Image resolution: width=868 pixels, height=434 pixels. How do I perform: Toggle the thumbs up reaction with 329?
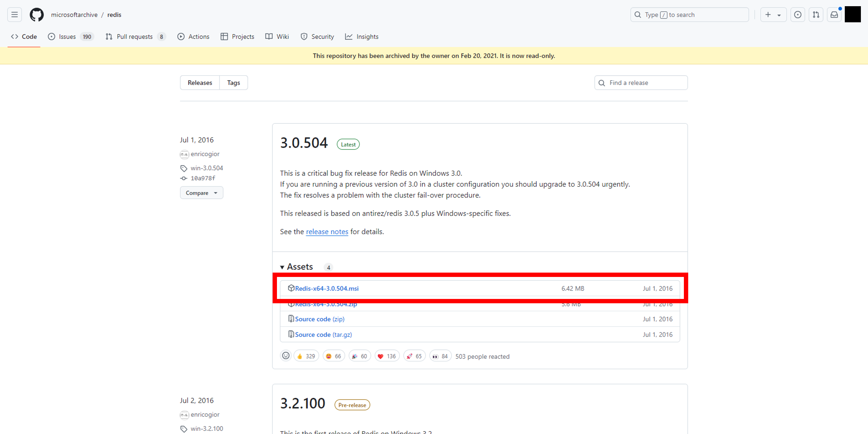tap(306, 356)
